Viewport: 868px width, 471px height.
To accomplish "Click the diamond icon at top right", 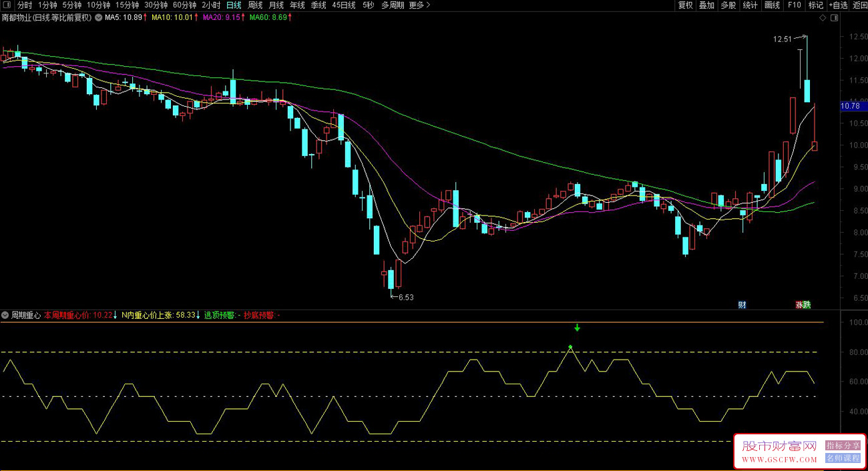I will click(823, 18).
